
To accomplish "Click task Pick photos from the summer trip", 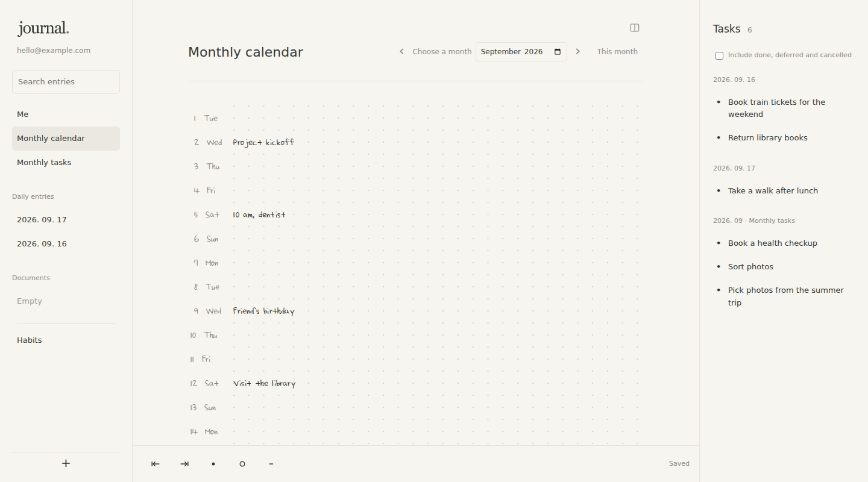I will [x=786, y=296].
